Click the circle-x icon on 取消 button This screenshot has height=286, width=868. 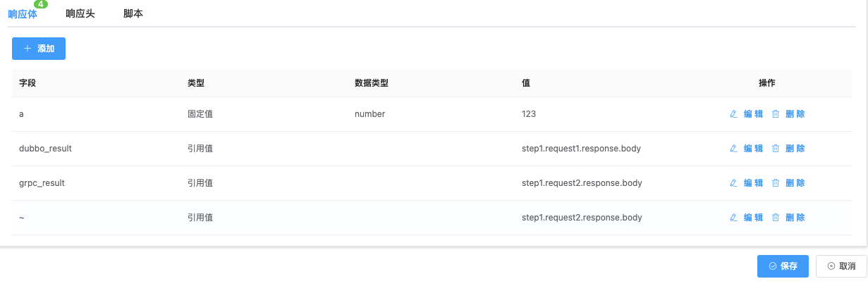tap(831, 266)
